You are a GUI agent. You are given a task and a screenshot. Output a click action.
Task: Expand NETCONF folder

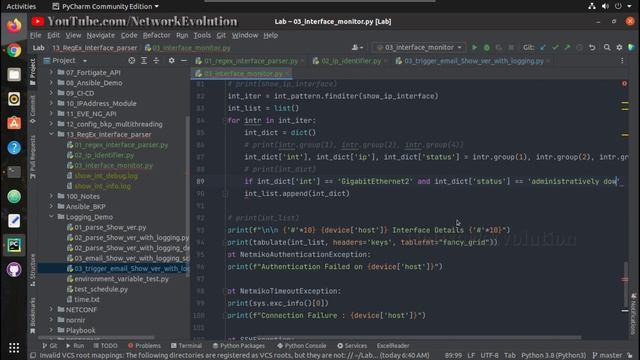[51, 309]
